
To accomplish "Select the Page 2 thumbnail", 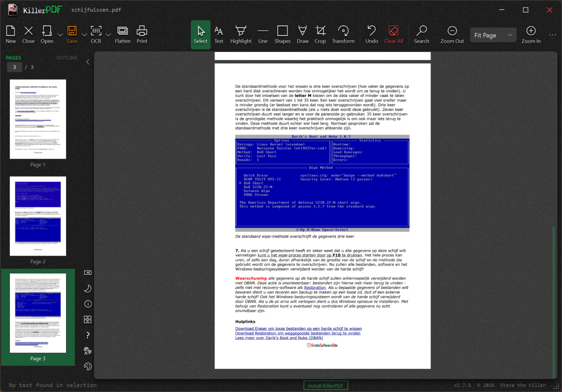I will [38, 216].
